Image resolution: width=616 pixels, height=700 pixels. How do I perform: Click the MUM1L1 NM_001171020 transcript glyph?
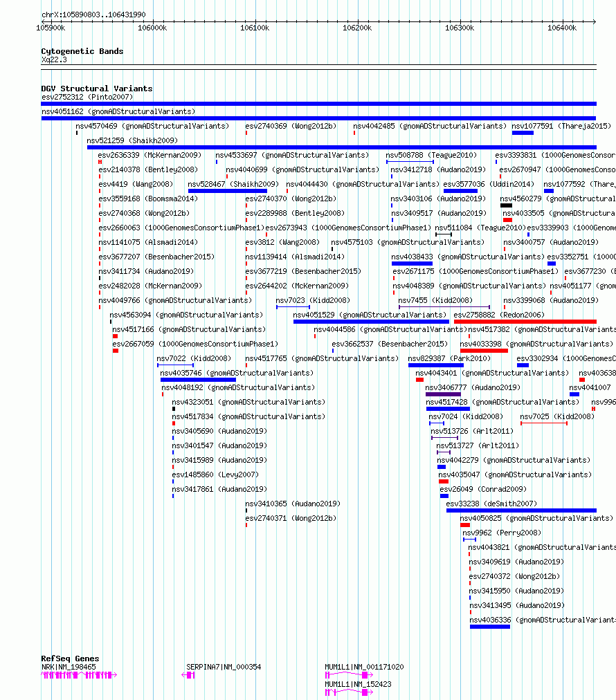(349, 675)
